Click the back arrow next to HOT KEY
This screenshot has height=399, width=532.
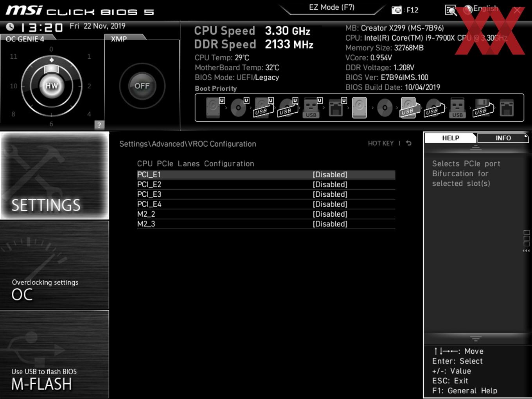408,143
